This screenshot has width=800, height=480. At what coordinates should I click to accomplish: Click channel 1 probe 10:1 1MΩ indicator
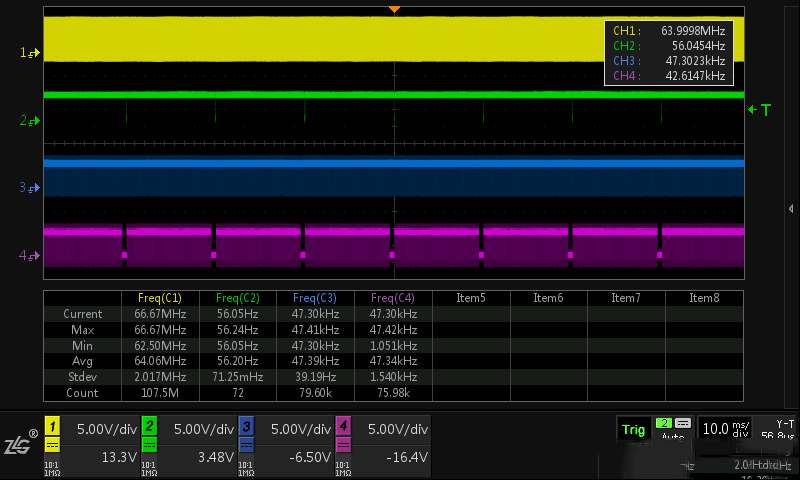pyautogui.click(x=52, y=469)
